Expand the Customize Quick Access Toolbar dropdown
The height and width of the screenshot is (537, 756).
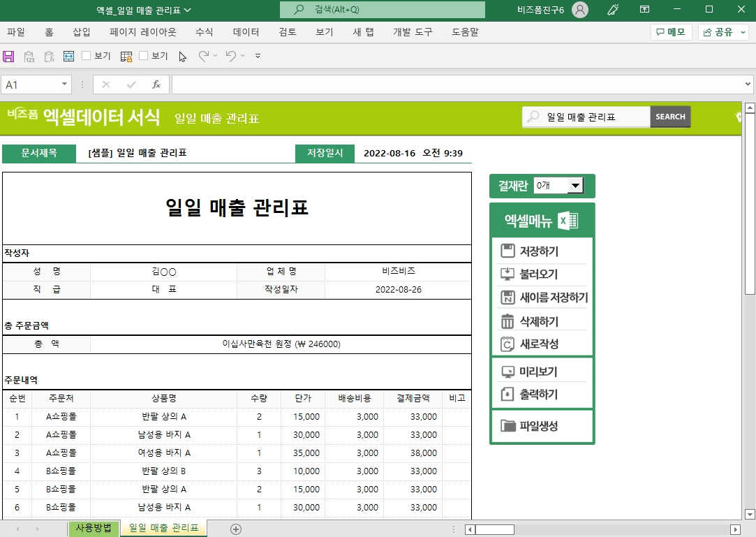(x=258, y=57)
